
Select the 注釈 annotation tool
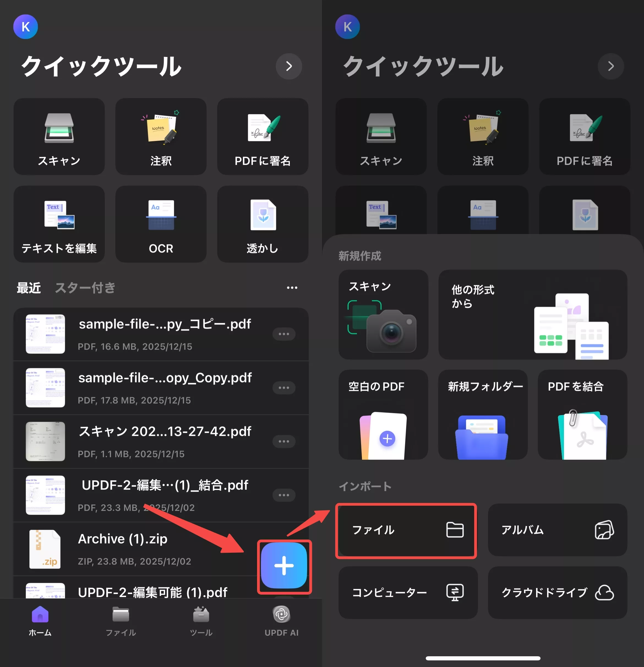pyautogui.click(x=160, y=136)
